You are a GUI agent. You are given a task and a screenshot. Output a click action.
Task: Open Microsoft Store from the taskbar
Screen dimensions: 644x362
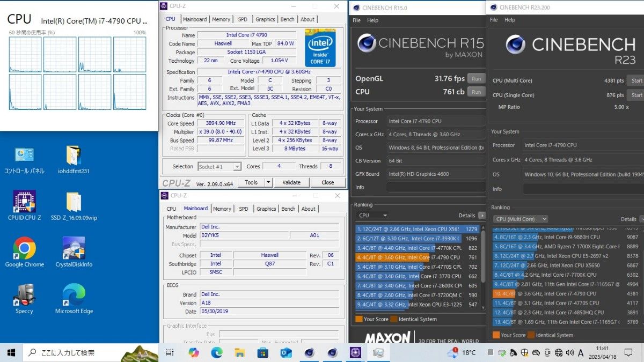pyautogui.click(x=263, y=352)
